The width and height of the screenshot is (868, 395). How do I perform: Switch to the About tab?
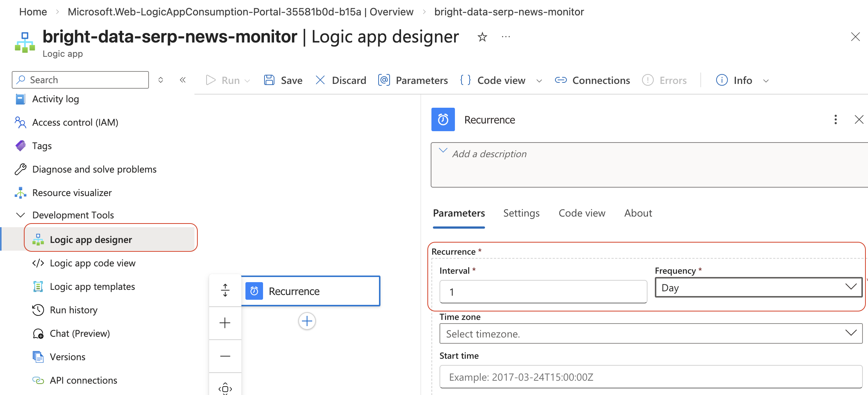638,213
